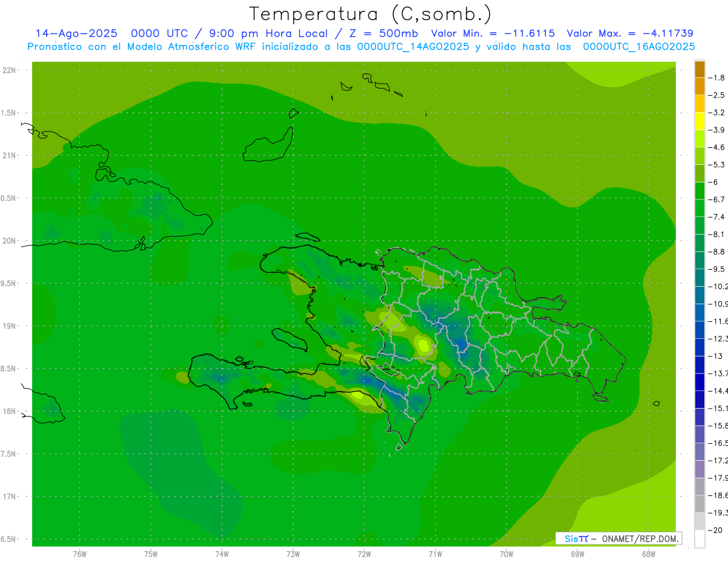This screenshot has height=562, width=728.
Task: Click the "7.5N" latitude label
Action: tap(9, 454)
